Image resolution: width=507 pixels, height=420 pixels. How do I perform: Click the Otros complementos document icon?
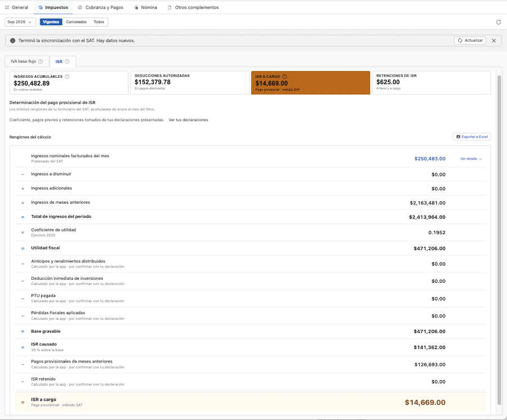click(x=170, y=7)
